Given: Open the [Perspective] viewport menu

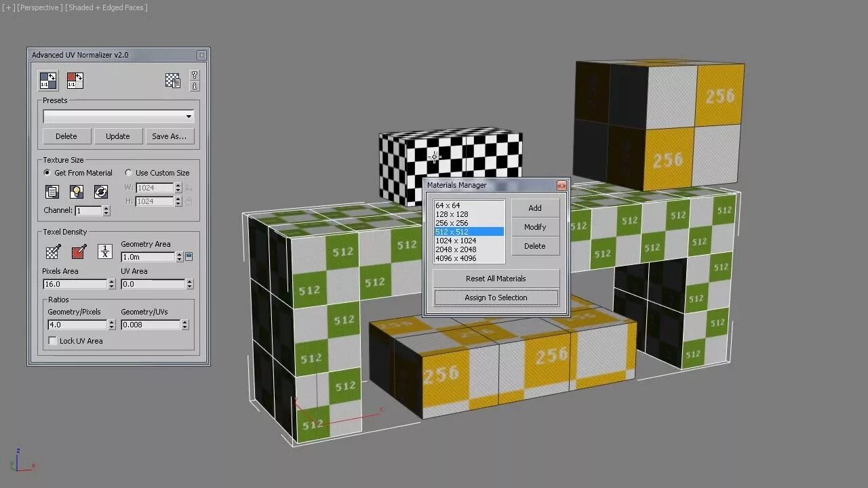Looking at the screenshot, I should coord(40,7).
